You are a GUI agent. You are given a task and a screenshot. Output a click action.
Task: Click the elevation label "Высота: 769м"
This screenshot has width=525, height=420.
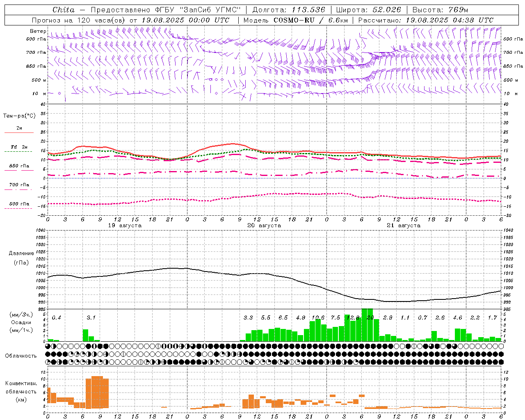[440, 10]
